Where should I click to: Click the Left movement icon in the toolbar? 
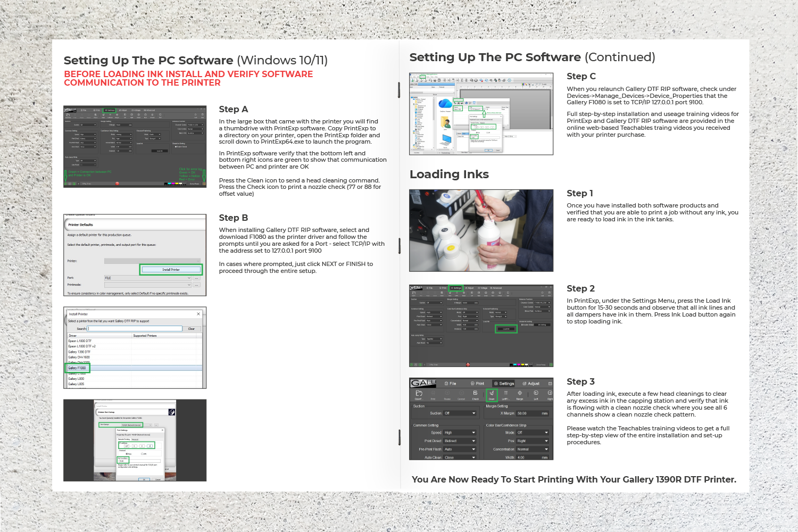[536, 393]
